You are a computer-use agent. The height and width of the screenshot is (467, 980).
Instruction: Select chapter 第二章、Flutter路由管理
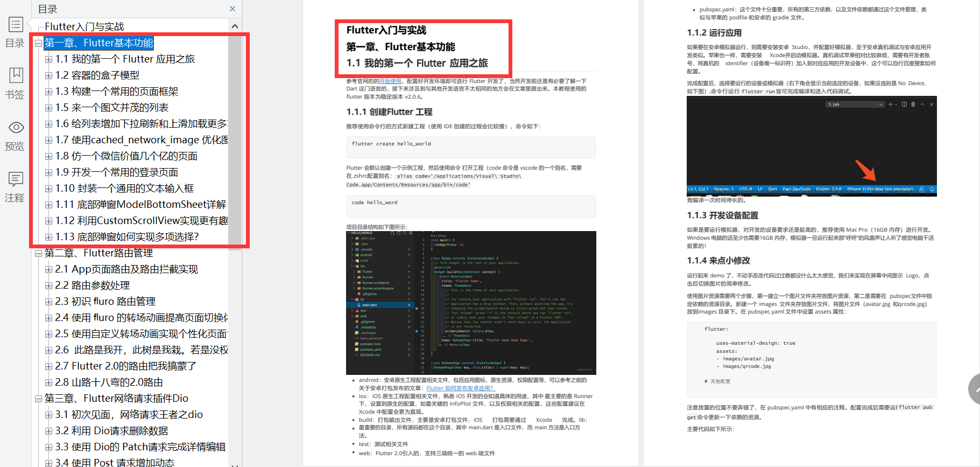tap(98, 253)
